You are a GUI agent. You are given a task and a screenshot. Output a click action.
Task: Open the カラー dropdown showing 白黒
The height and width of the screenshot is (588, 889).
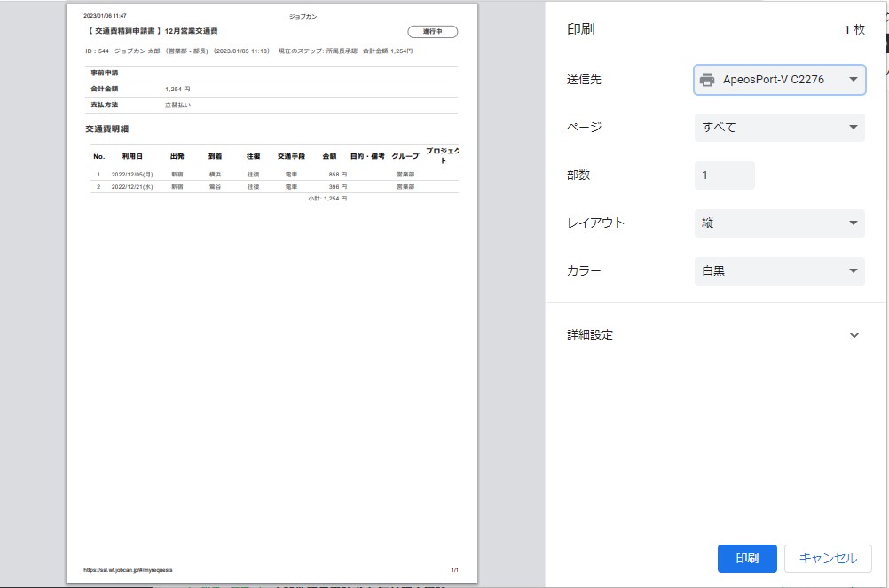[x=778, y=271]
